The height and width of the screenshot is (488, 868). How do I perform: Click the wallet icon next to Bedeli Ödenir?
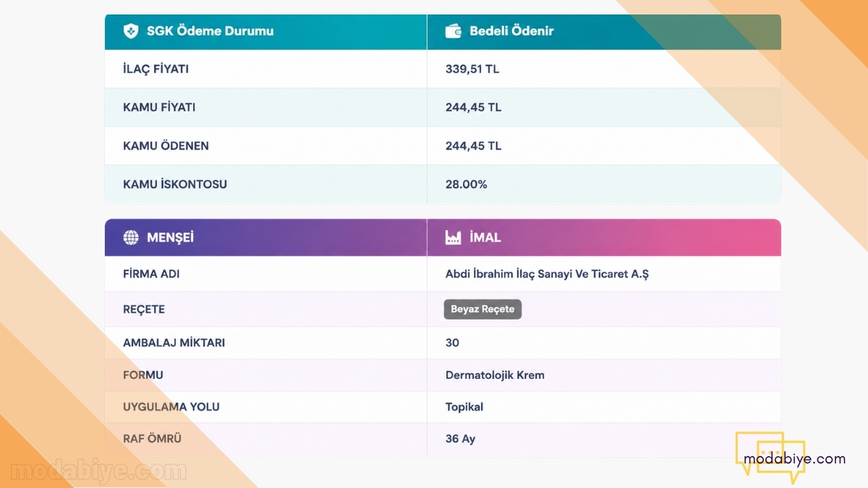[454, 31]
